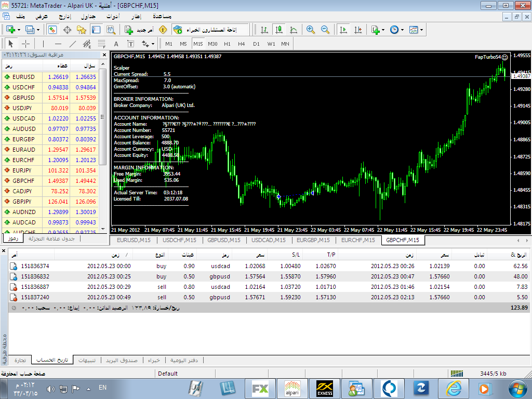Image resolution: width=532 pixels, height=399 pixels.
Task: Open the تاريخ الحساب terminal tab
Action: [52, 360]
